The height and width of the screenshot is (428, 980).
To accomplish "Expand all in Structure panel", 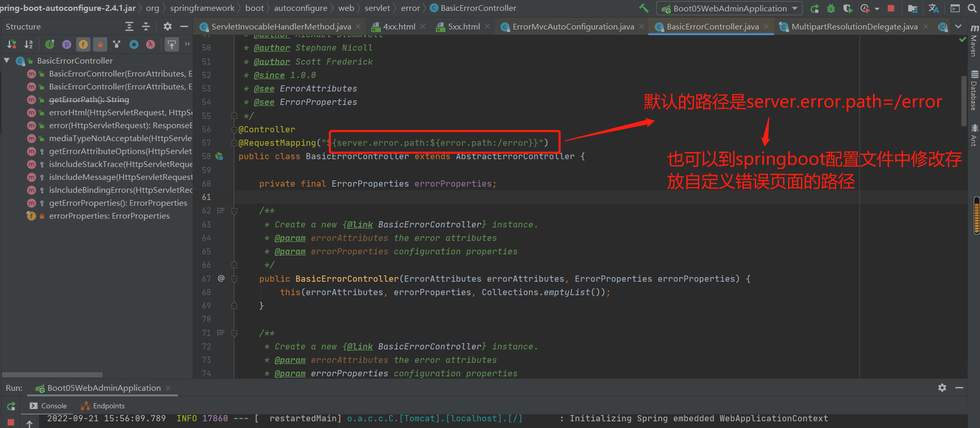I will pyautogui.click(x=129, y=26).
